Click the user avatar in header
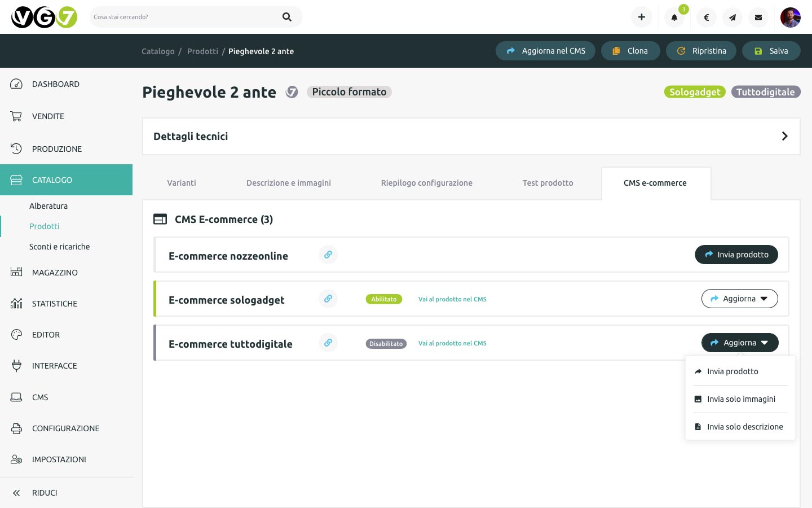The width and height of the screenshot is (812, 508). (x=790, y=17)
